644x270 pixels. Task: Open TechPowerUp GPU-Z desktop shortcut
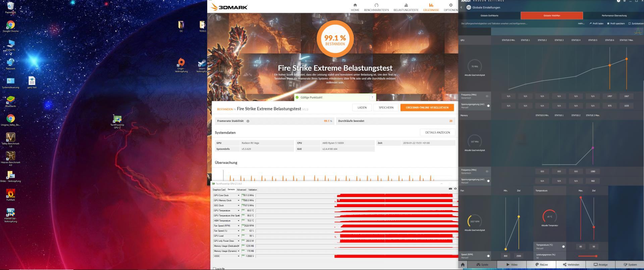[x=117, y=122]
